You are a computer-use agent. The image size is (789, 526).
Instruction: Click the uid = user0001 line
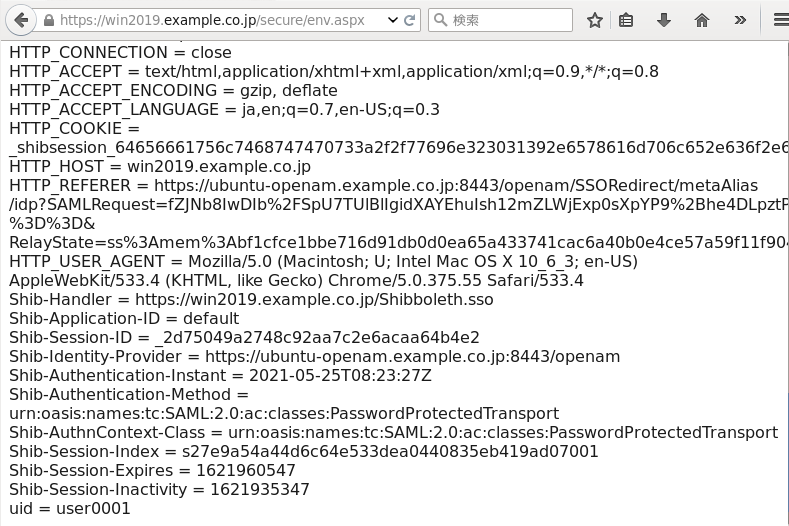70,508
